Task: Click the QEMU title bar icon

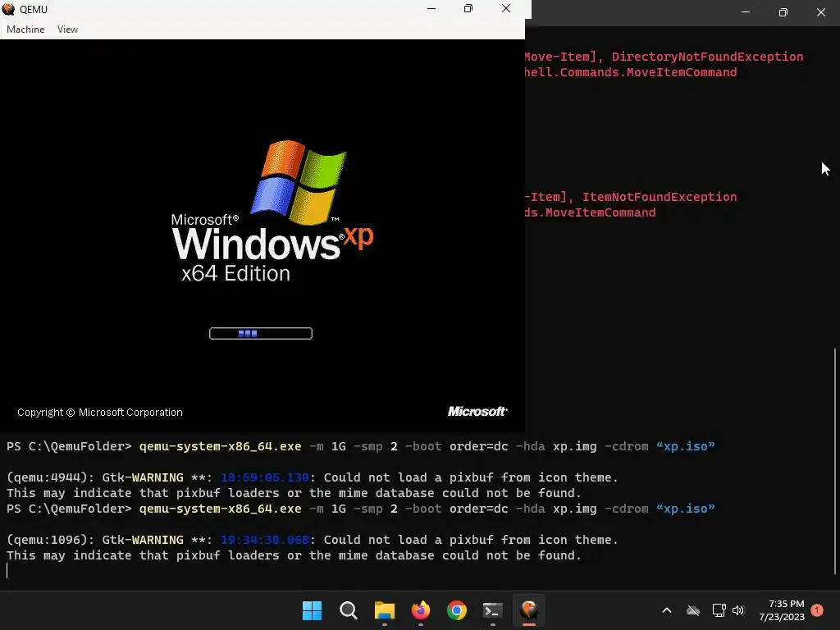Action: [x=8, y=9]
